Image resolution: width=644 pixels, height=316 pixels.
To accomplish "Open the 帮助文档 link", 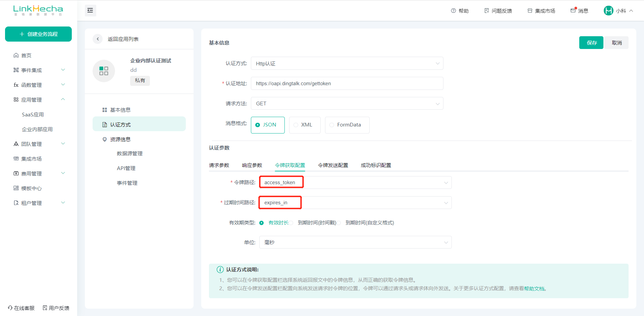I will pos(534,288).
